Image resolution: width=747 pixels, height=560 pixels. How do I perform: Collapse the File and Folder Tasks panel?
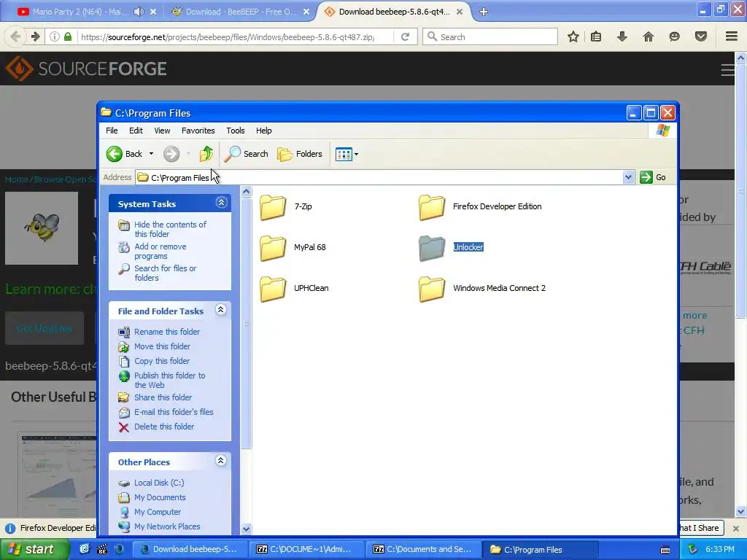point(220,310)
